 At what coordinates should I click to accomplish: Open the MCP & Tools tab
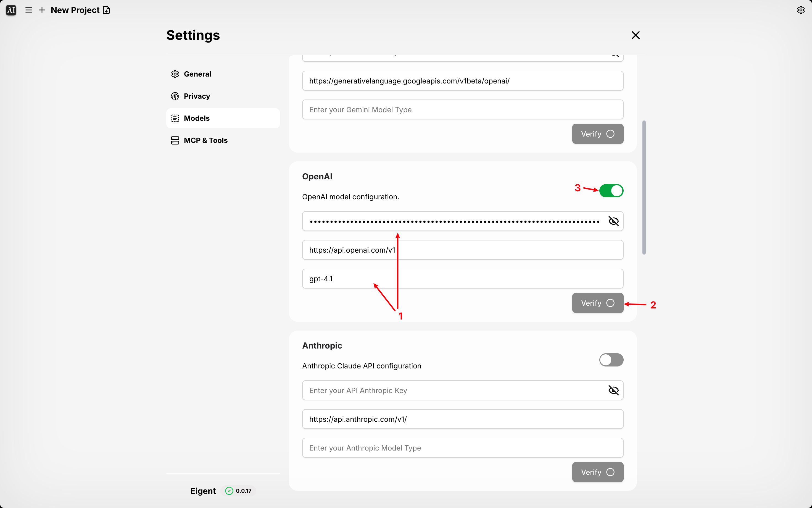coord(223,140)
